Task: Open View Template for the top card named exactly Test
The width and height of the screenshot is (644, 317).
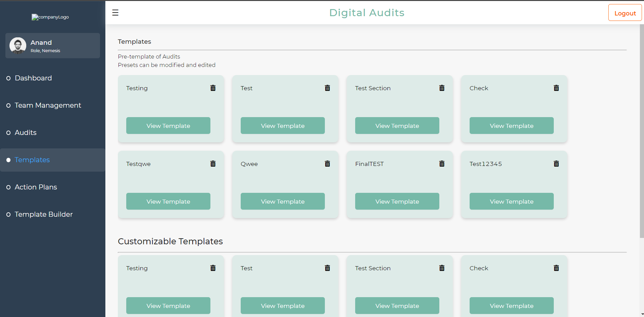Action: pos(283,126)
